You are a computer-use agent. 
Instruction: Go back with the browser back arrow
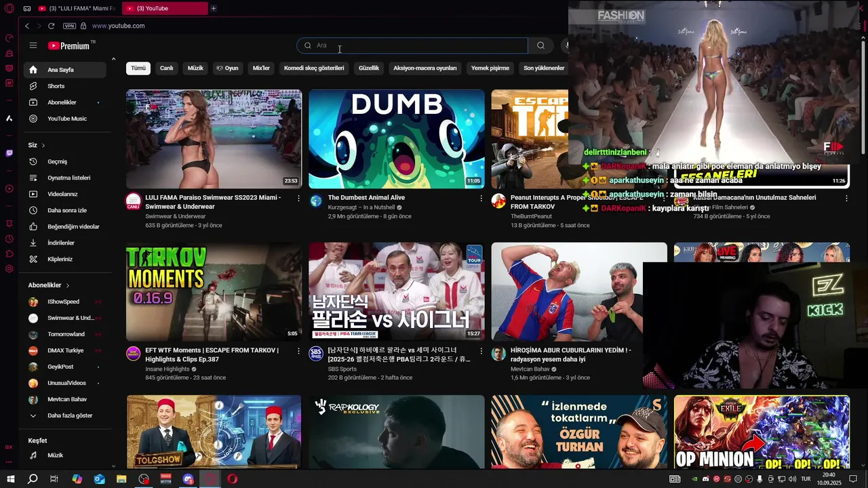point(27,26)
